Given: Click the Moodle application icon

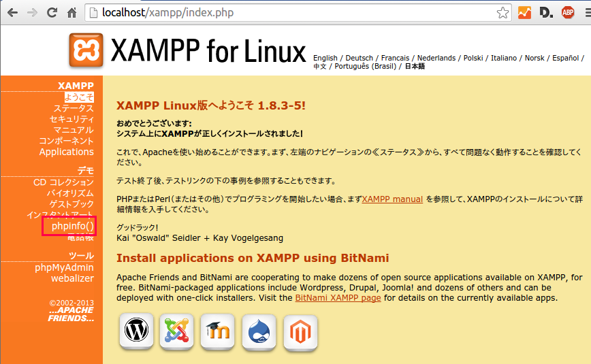Looking at the screenshot, I should click(217, 331).
